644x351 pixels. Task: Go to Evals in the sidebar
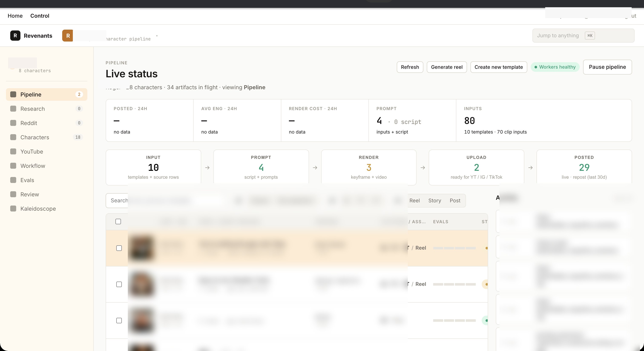click(46, 180)
